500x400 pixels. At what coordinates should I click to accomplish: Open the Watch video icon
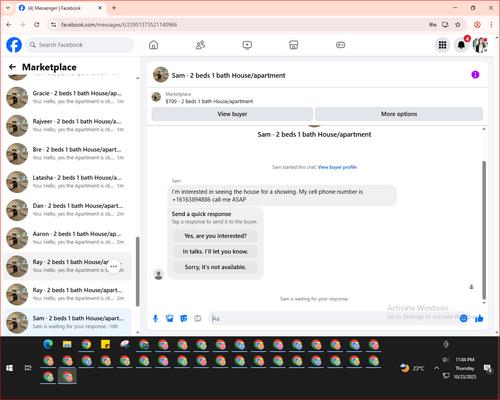(247, 45)
